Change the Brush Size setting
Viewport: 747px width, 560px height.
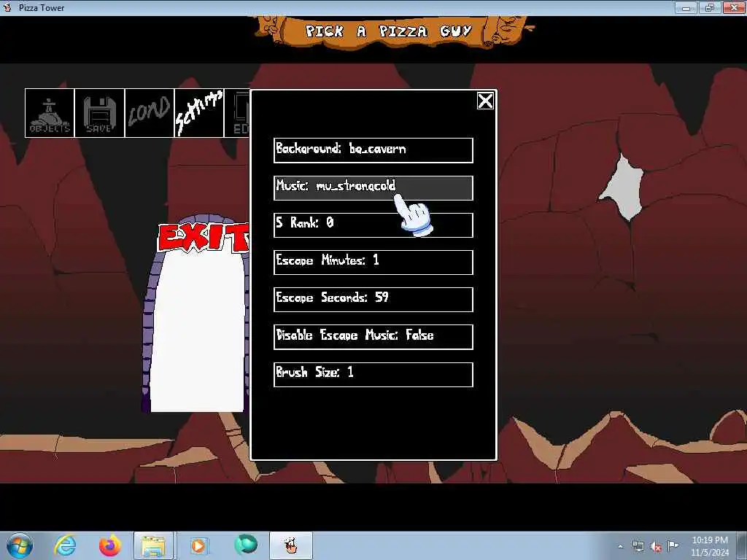[373, 374]
